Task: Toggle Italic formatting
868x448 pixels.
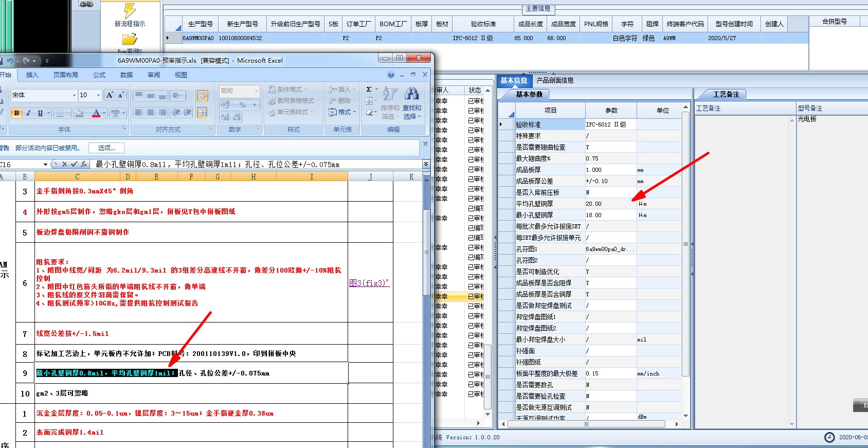Action: [28, 113]
